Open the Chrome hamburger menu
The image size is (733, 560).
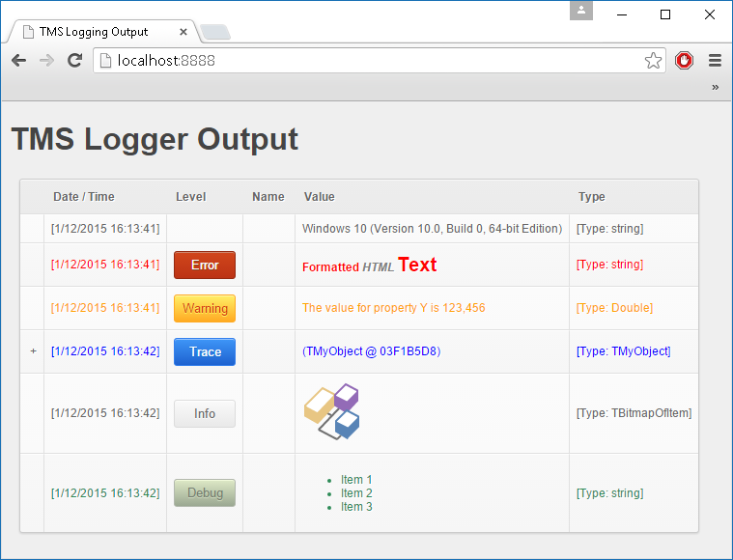pyautogui.click(x=715, y=61)
